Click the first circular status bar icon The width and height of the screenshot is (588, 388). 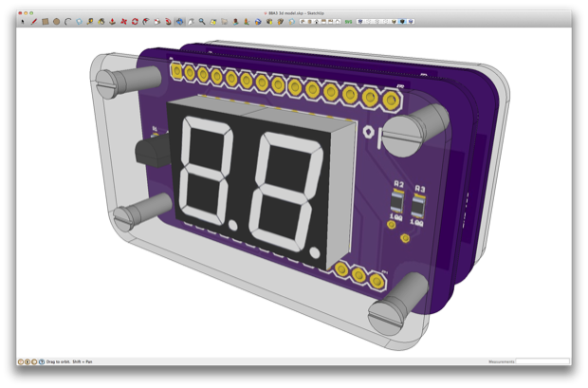coord(21,361)
